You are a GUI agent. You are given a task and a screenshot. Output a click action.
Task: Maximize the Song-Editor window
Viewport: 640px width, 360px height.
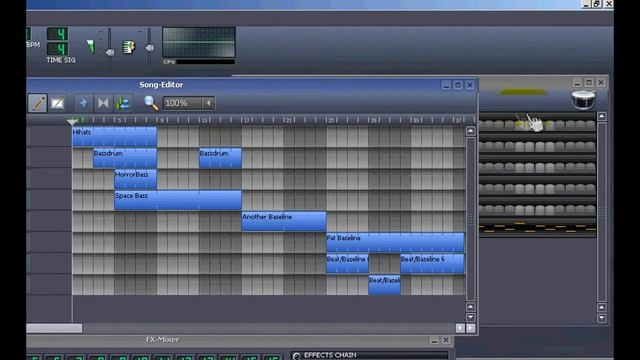click(458, 85)
